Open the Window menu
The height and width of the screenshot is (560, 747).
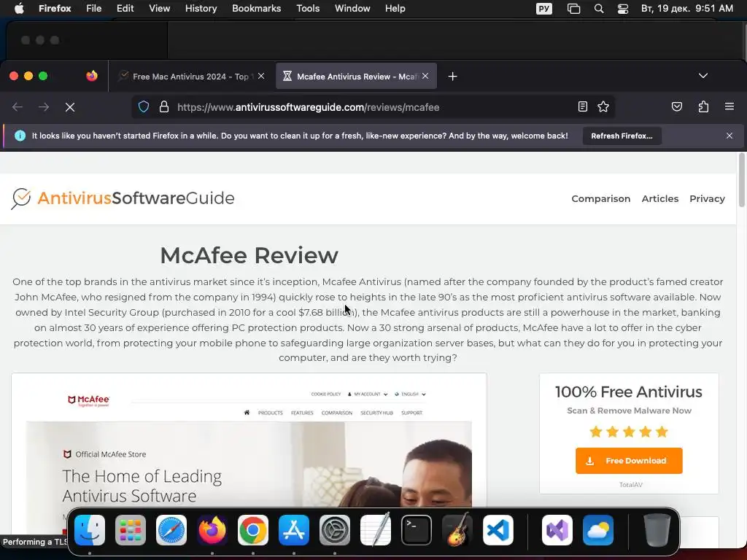(x=352, y=9)
